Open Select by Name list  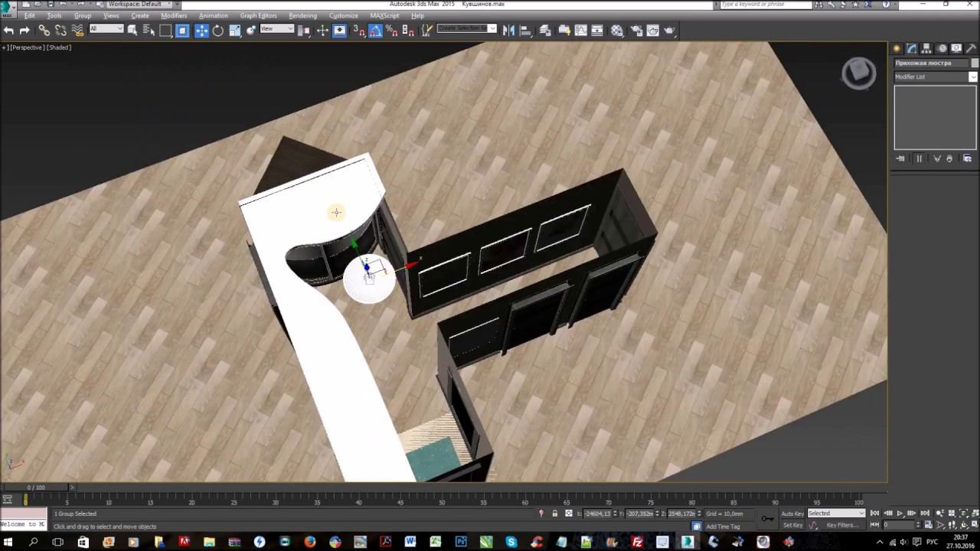click(x=149, y=31)
